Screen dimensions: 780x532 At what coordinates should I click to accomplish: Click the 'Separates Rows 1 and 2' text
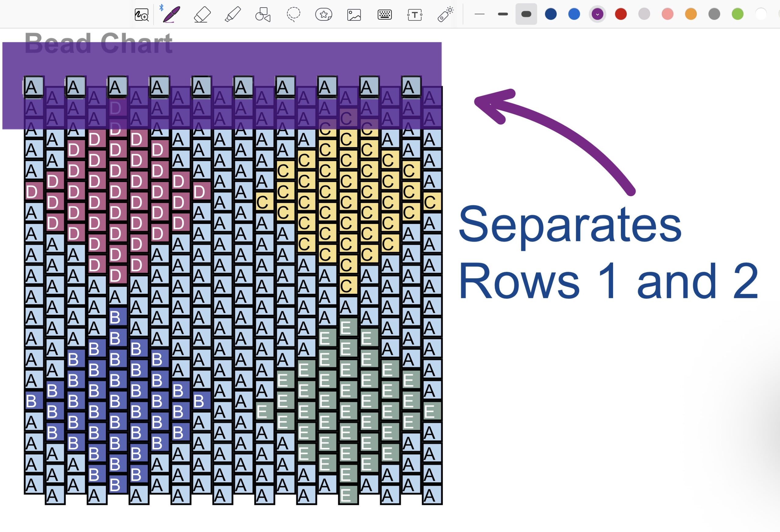(608, 252)
